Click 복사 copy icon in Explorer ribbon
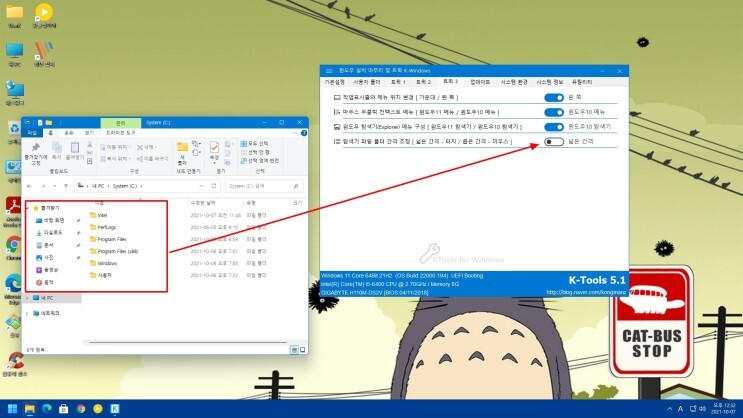 57,148
